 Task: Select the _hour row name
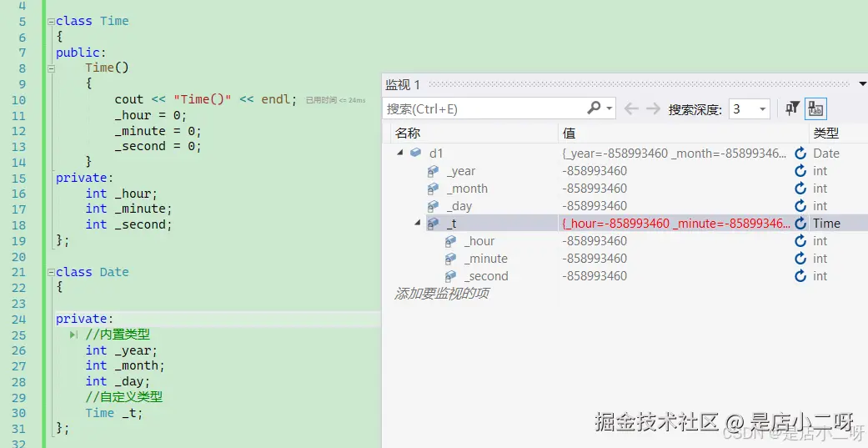[x=479, y=241]
